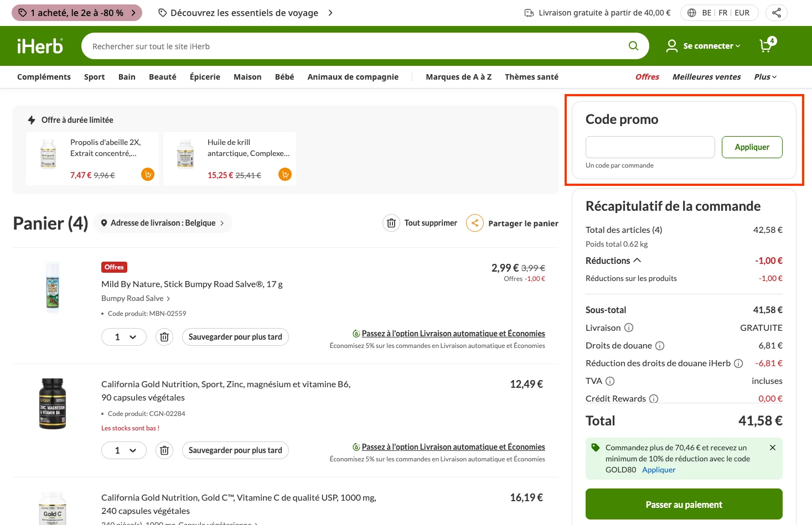Click into the Code promo field
The width and height of the screenshot is (812, 525).
[x=650, y=147]
